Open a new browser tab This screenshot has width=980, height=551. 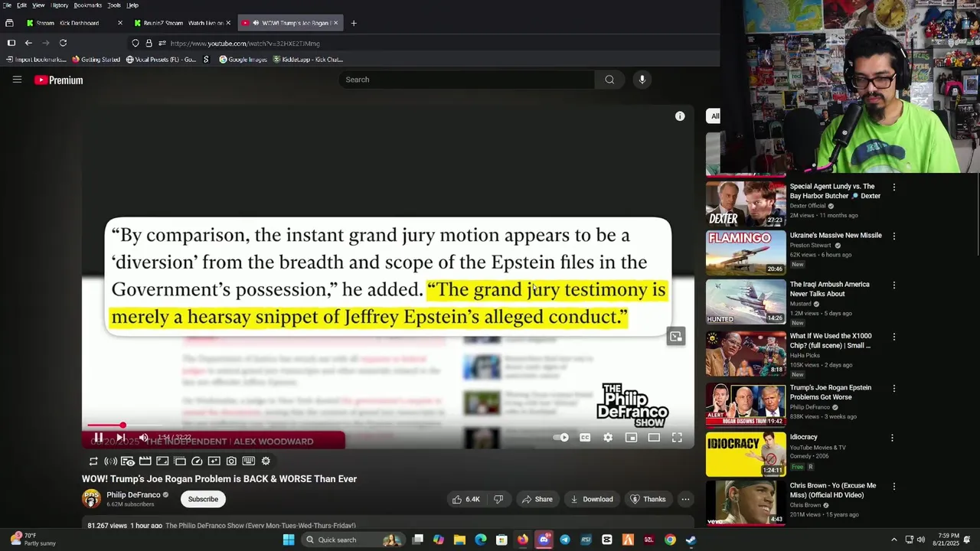tap(354, 23)
